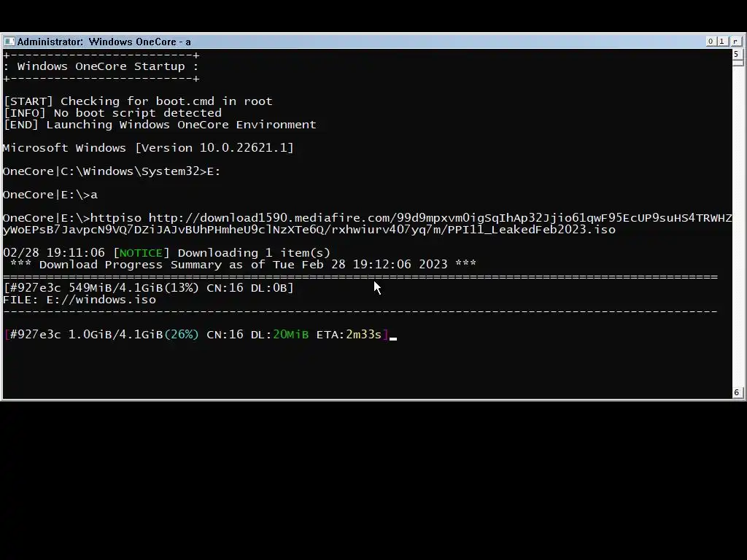Click the maximize button labeled 1
Screen dimensions: 747x560
[721, 42]
